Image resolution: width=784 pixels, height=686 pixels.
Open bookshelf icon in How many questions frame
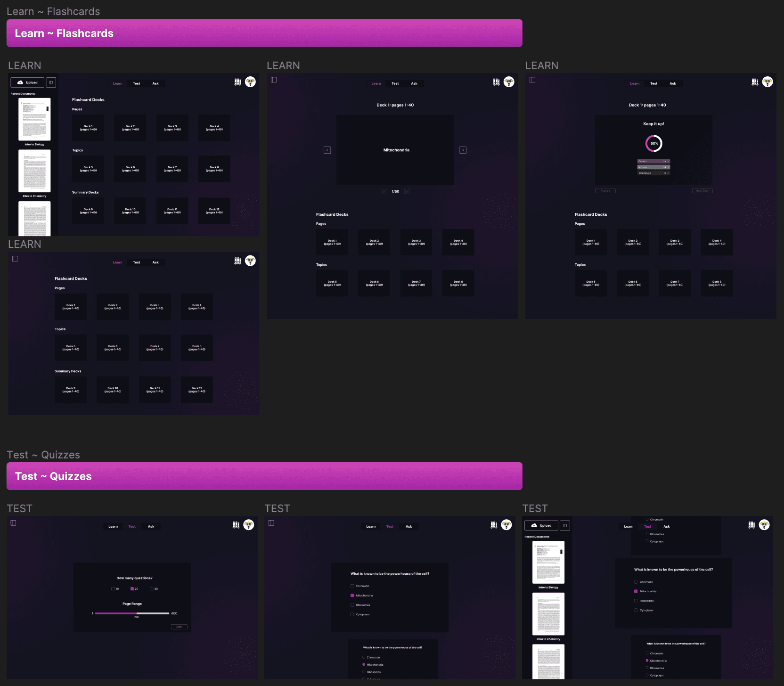tap(236, 525)
